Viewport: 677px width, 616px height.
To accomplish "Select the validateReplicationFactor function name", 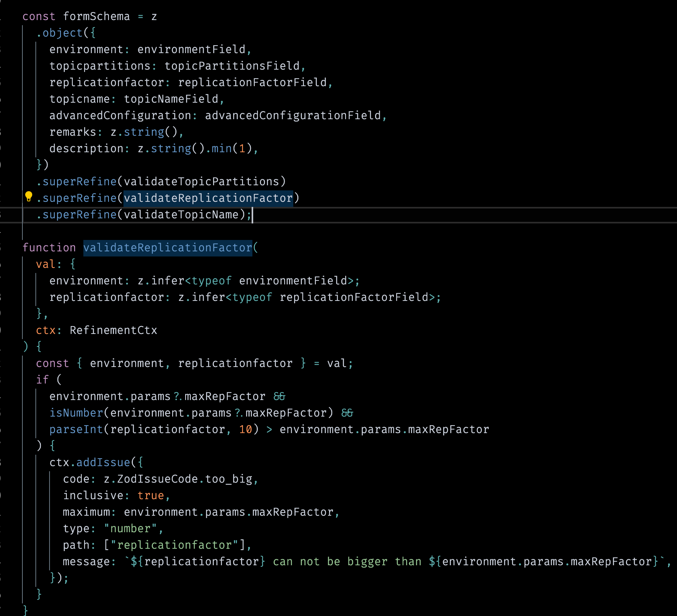I will [167, 247].
